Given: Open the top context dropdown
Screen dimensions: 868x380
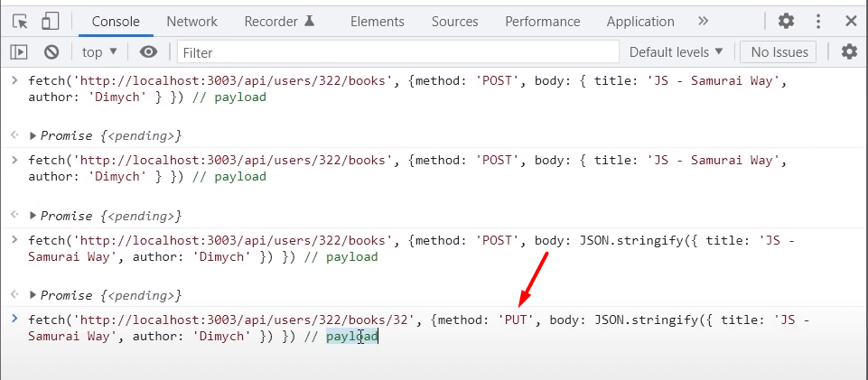Looking at the screenshot, I should pos(99,52).
